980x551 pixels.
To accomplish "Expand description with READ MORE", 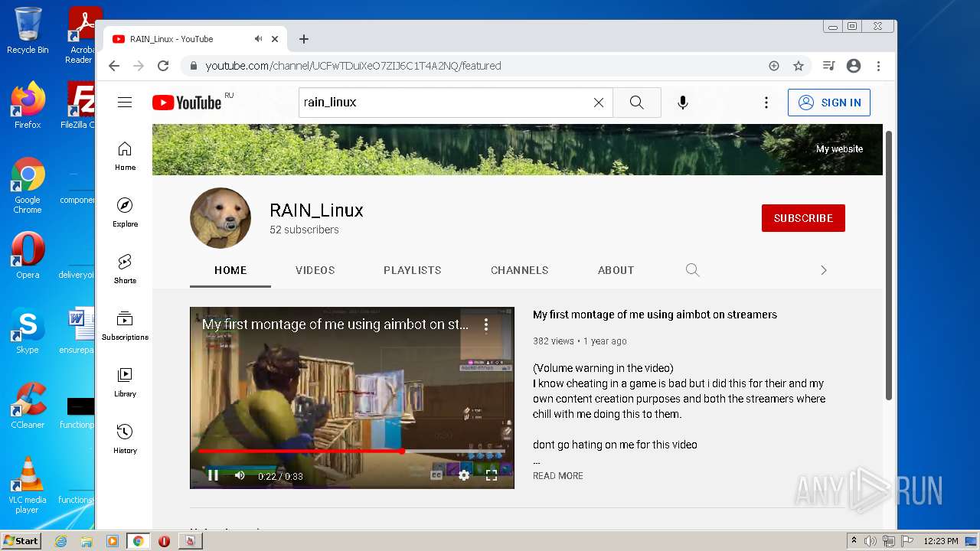I will coord(558,476).
